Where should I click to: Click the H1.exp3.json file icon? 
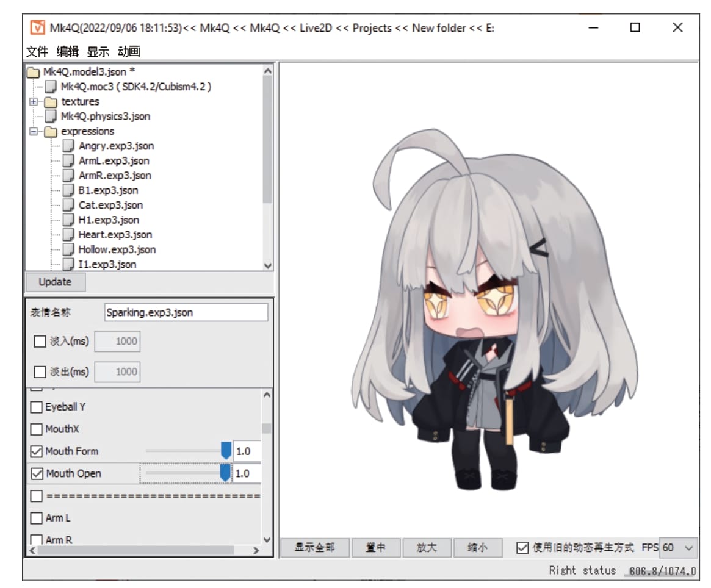point(68,220)
